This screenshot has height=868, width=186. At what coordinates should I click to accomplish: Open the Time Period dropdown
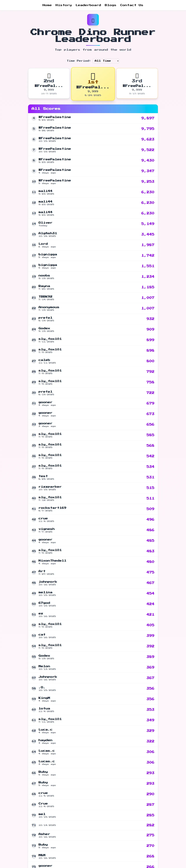click(x=106, y=61)
